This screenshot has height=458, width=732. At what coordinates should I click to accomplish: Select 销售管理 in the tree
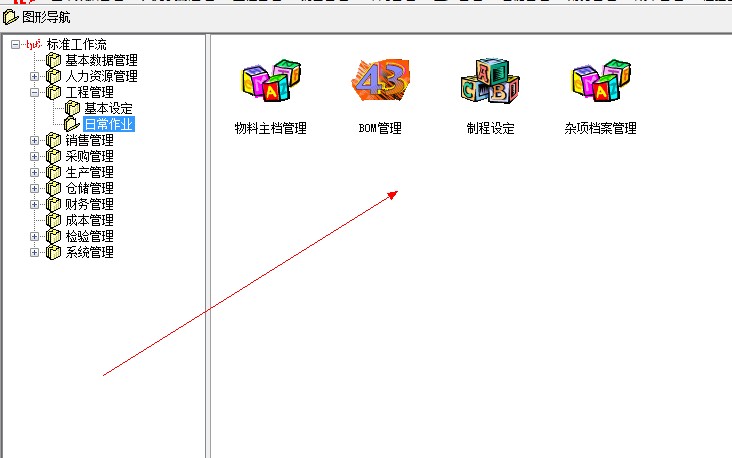[x=89, y=140]
